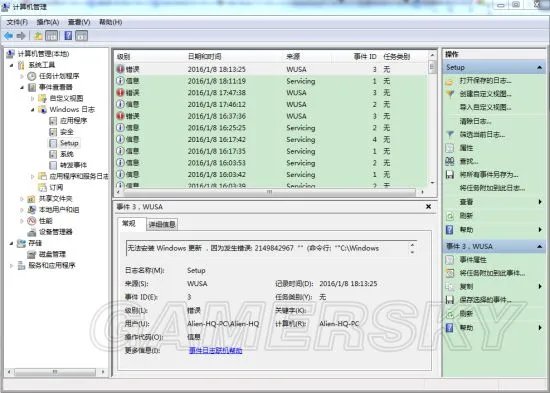
Task: Collapse the 事件查看器 tree node
Action: tap(22, 87)
